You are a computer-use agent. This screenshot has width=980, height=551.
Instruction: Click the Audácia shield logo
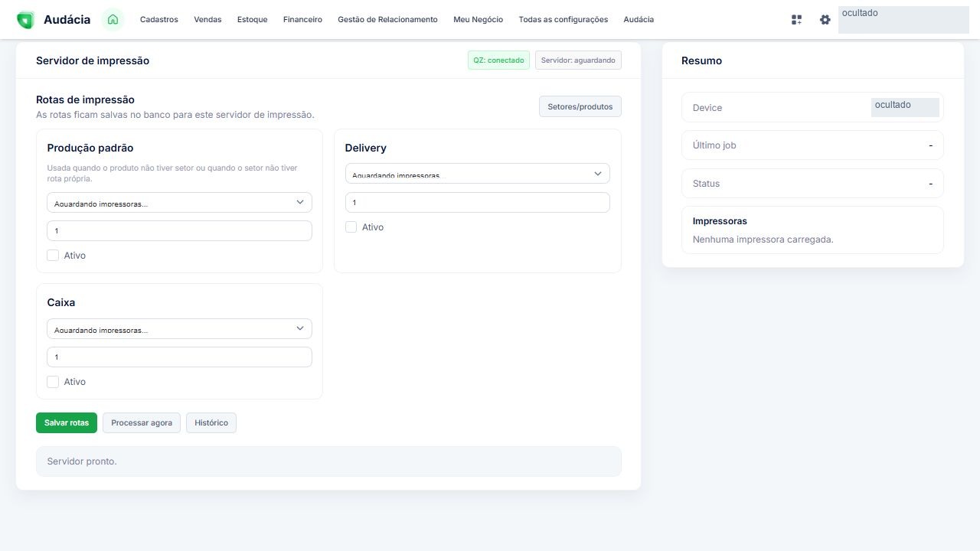click(x=25, y=20)
